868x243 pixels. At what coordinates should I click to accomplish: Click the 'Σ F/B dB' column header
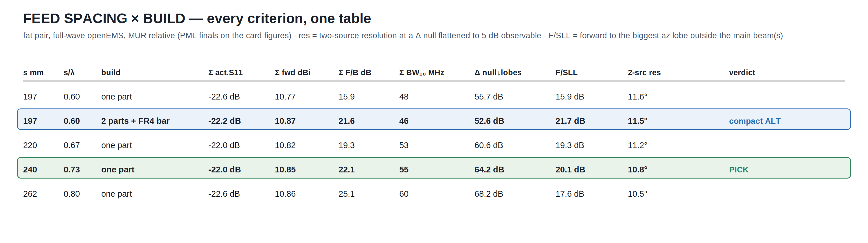click(x=354, y=72)
